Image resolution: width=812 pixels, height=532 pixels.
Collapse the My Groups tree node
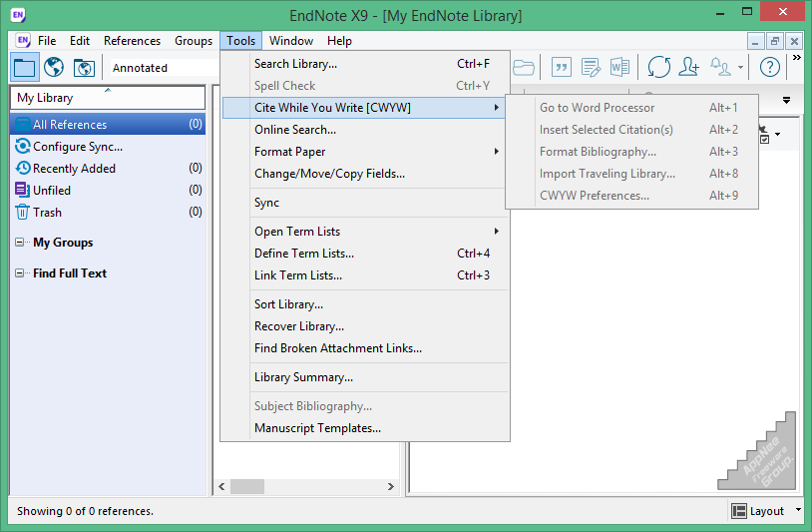(19, 242)
